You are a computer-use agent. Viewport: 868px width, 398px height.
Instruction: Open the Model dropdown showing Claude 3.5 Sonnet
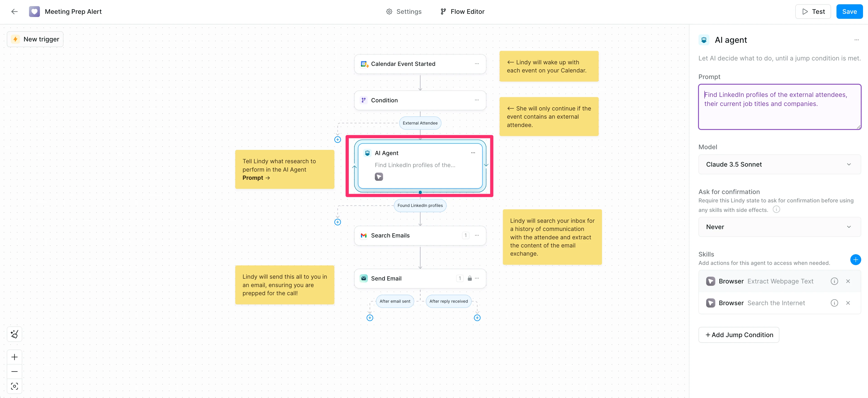click(779, 164)
